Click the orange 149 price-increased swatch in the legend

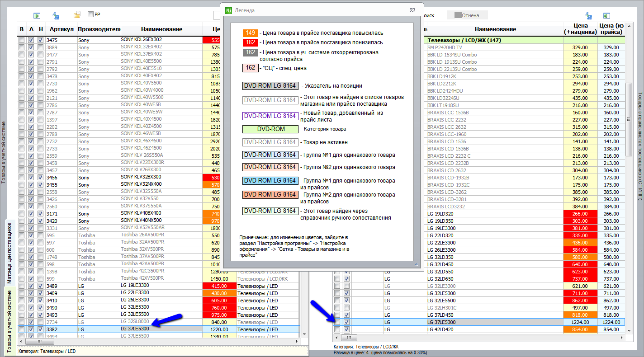pos(251,33)
